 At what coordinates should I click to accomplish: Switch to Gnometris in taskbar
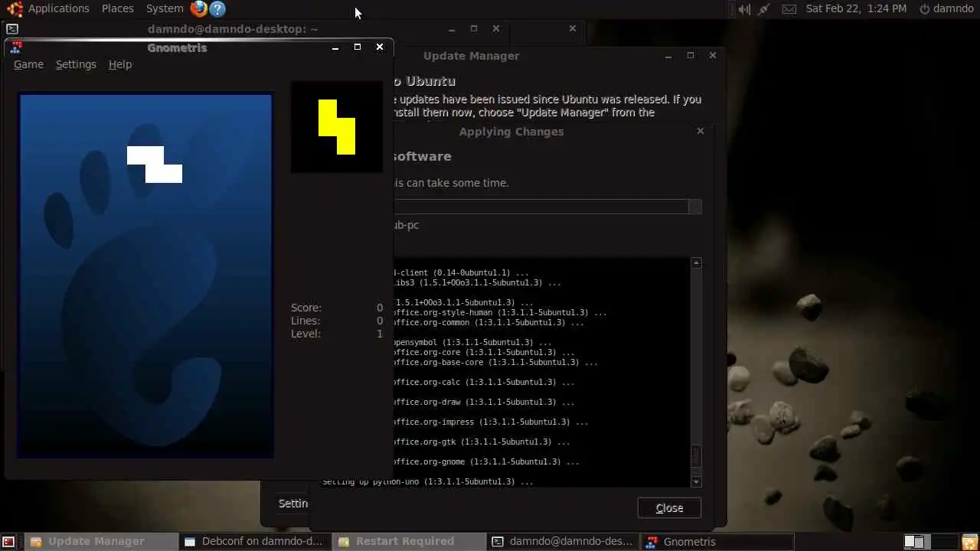tap(716, 541)
